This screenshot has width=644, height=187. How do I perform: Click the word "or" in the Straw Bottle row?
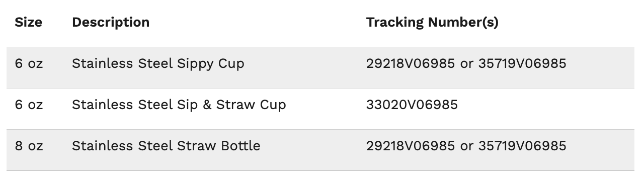(467, 146)
